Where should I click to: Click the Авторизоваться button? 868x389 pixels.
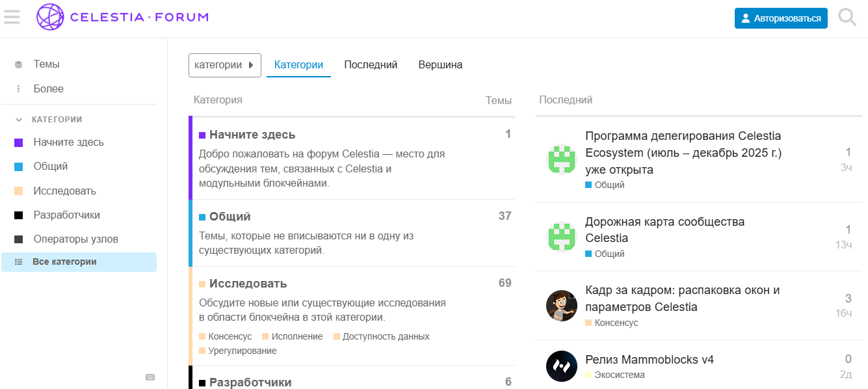[x=781, y=18]
